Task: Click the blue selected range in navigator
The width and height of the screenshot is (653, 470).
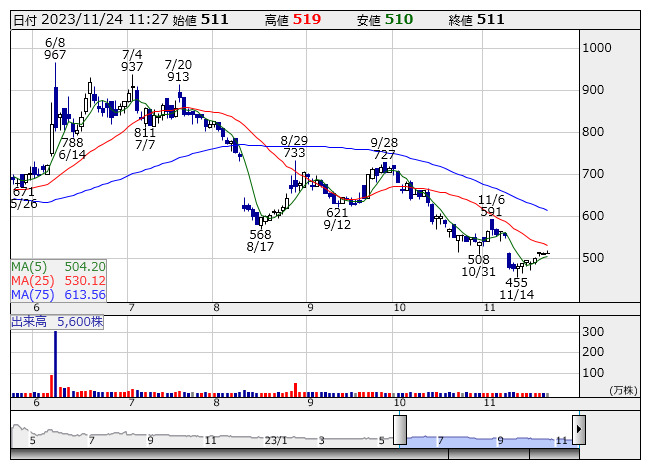Action: click(489, 441)
